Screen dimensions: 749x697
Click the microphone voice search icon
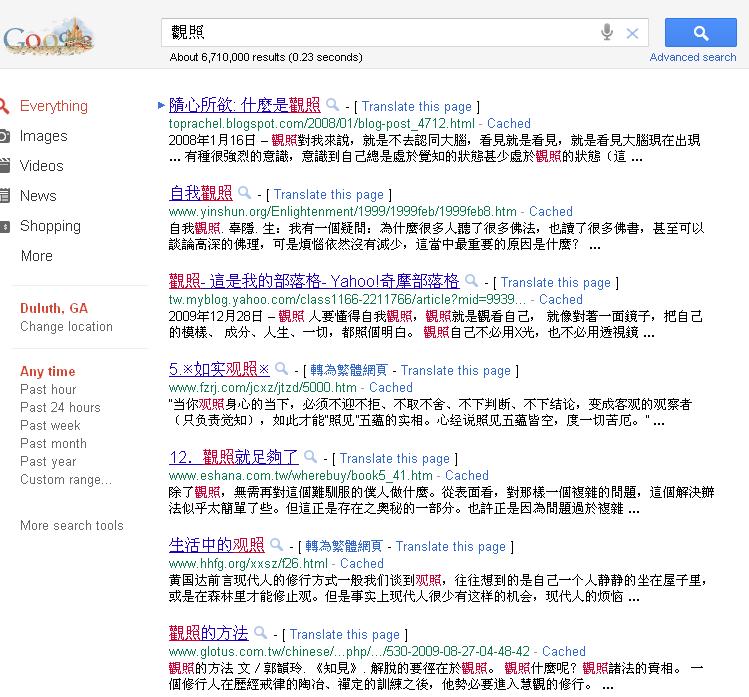606,33
